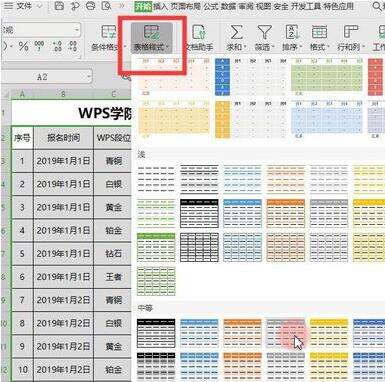
Task: Select the 序号 cell containing 7
Action: click(22, 300)
